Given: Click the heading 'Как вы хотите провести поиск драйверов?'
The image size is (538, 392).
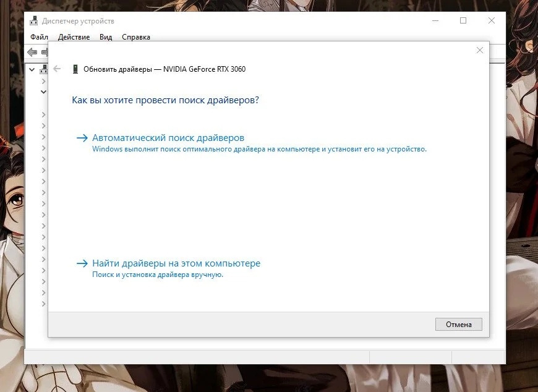Looking at the screenshot, I should click(x=165, y=100).
